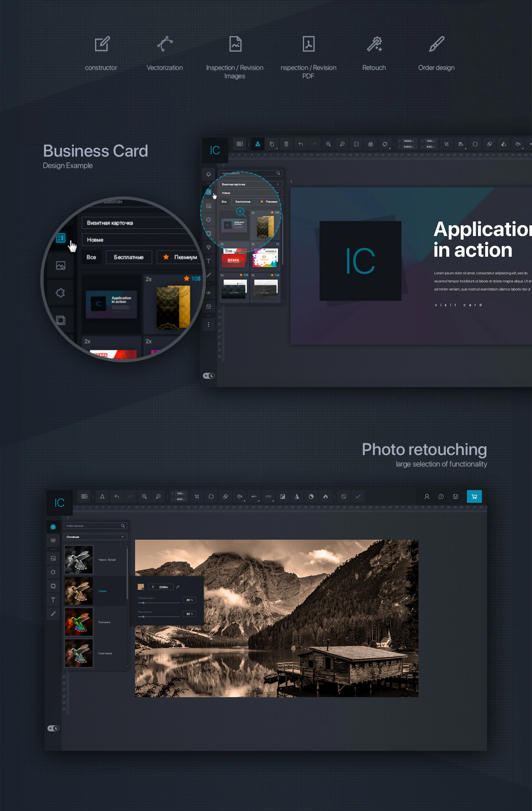
Task: Open nspection / Revision PDF icon
Action: tap(309, 44)
